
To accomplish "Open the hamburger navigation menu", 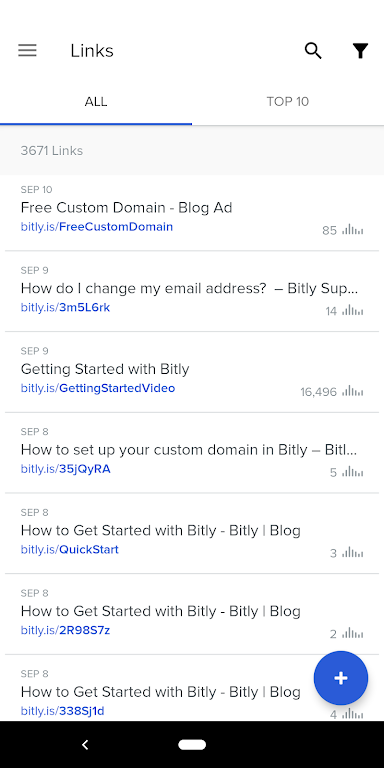I will click(x=27, y=50).
